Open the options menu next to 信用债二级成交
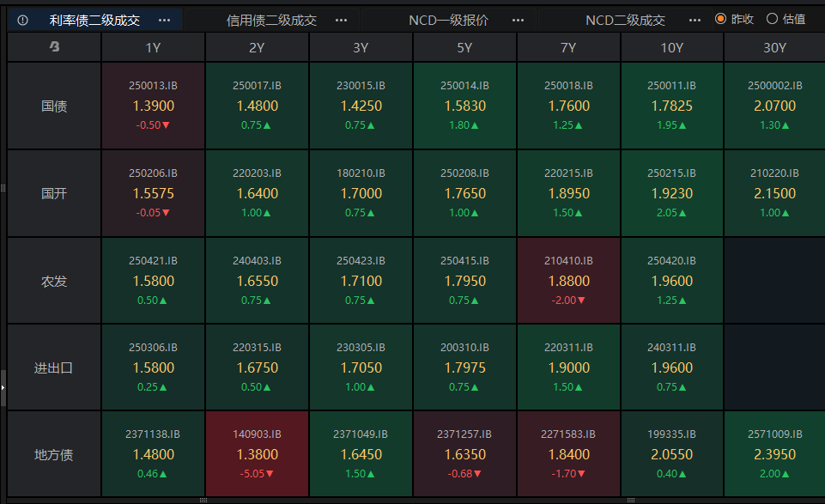This screenshot has height=504, width=825. [x=341, y=19]
